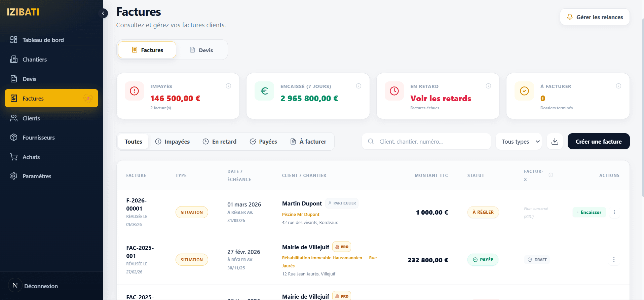This screenshot has height=300, width=644.
Task: Select the Payées filter tab
Action: [263, 142]
